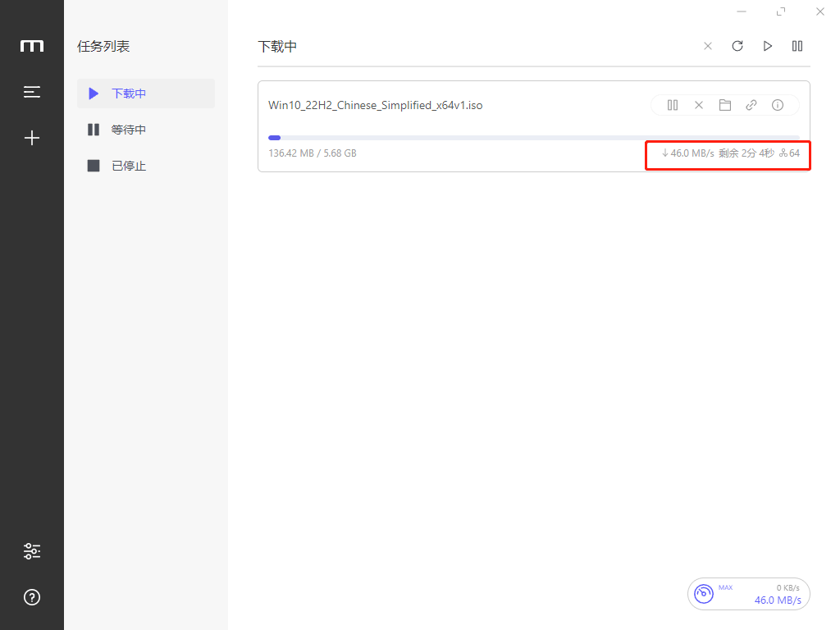The image size is (840, 630).
Task: Click the speedometer widget showing 46.0 MB/s
Action: click(x=748, y=594)
